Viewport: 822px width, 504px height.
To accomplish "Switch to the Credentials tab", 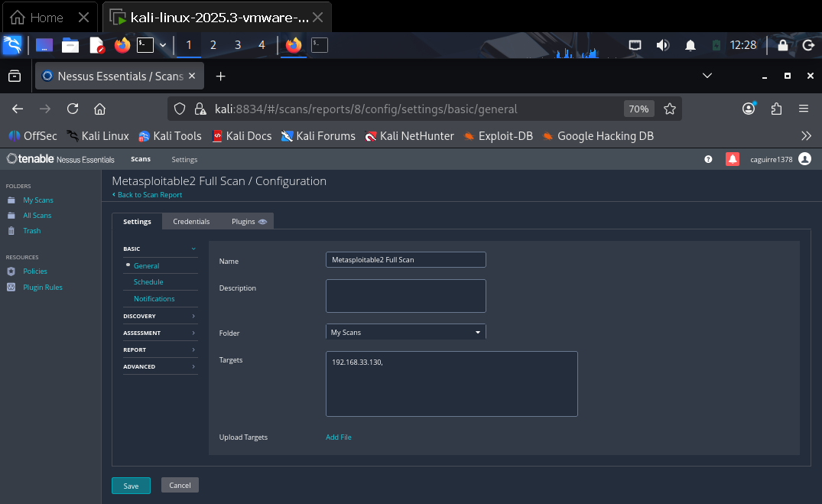I will [x=191, y=222].
